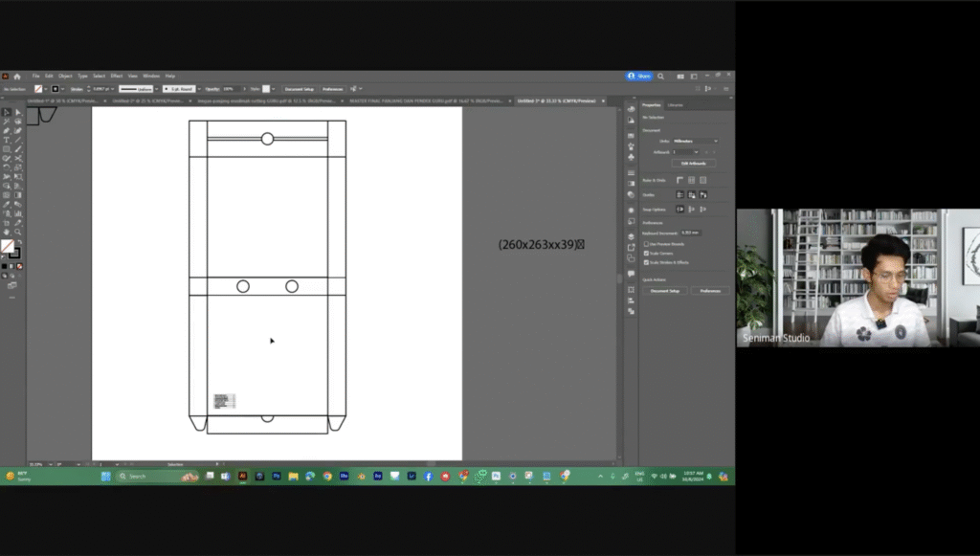
Task: Click the Fill color swatch in toolbar
Action: [7, 246]
